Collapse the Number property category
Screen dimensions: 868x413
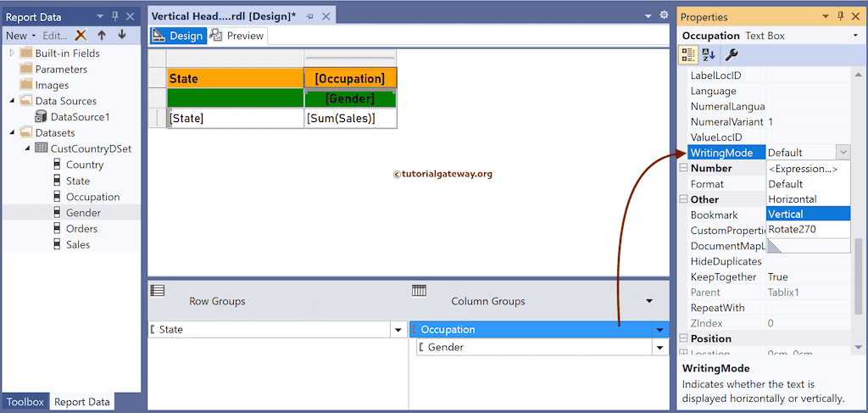(684, 168)
